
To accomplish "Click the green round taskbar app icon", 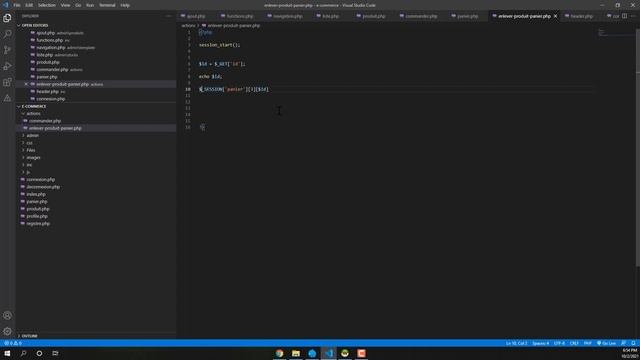I will (x=345, y=353).
